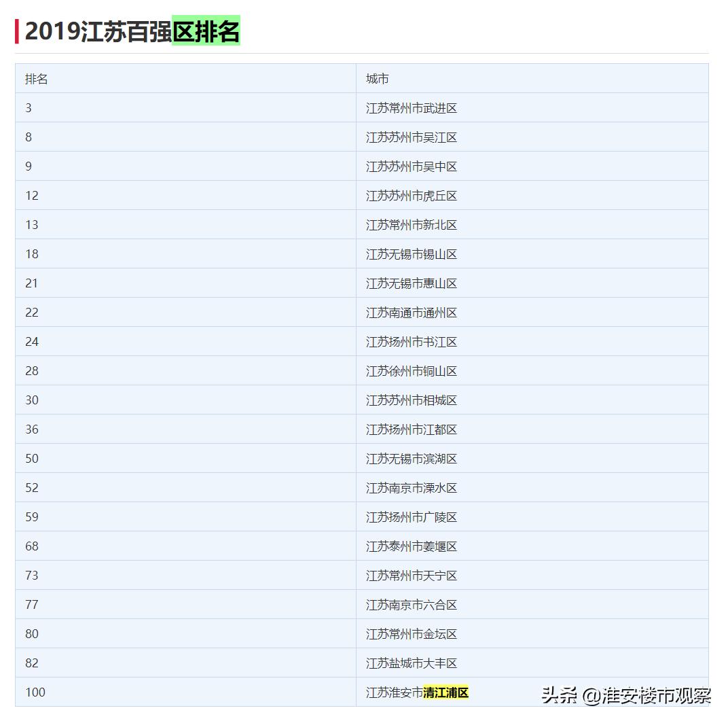Select the 江苏苏州市吴中区 entry
The image size is (728, 721).
(x=412, y=166)
